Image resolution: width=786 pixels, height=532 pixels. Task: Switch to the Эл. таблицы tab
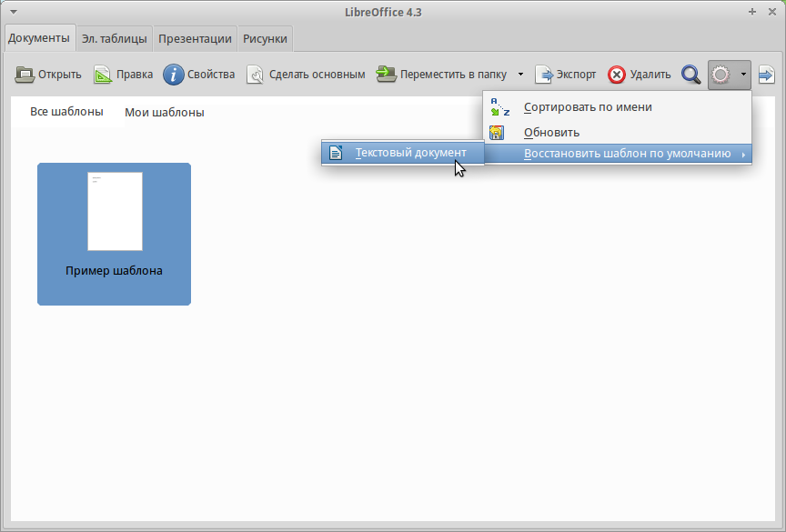(114, 39)
